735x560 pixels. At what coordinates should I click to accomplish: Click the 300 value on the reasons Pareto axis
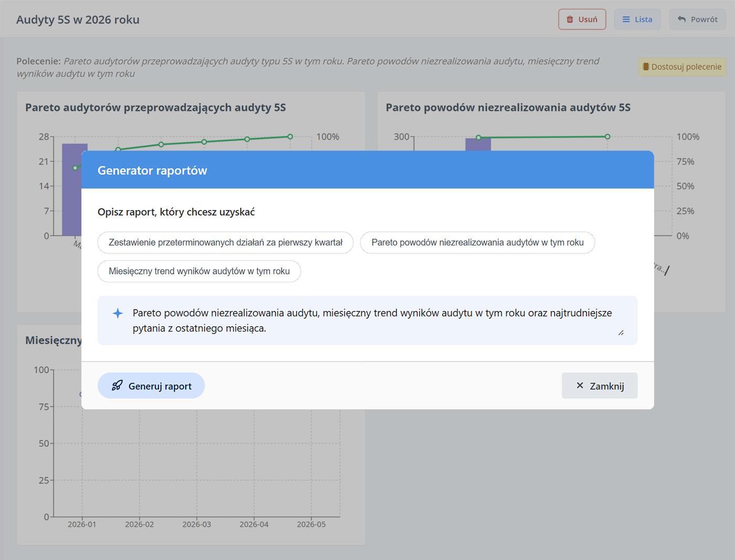[401, 136]
